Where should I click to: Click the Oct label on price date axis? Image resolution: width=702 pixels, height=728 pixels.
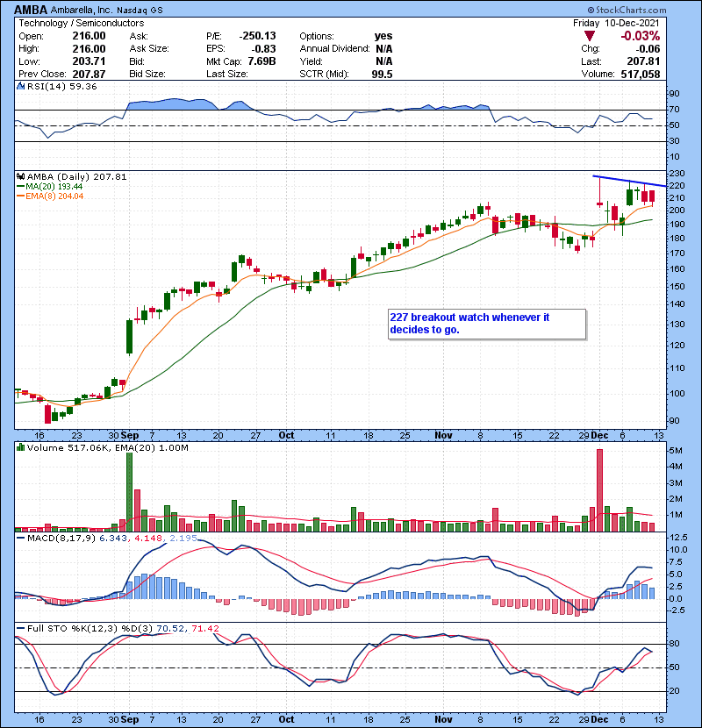pyautogui.click(x=286, y=433)
